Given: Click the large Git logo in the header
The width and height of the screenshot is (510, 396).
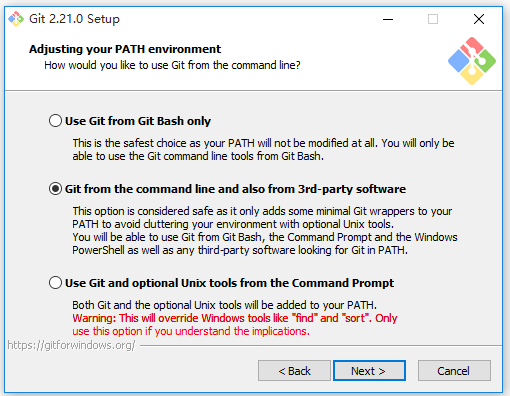Looking at the screenshot, I should coord(472,61).
